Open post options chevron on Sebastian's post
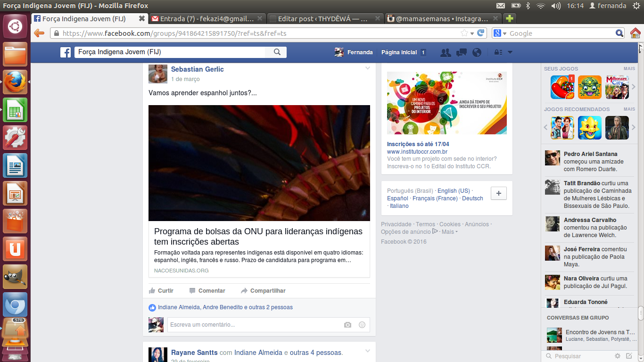 [368, 68]
